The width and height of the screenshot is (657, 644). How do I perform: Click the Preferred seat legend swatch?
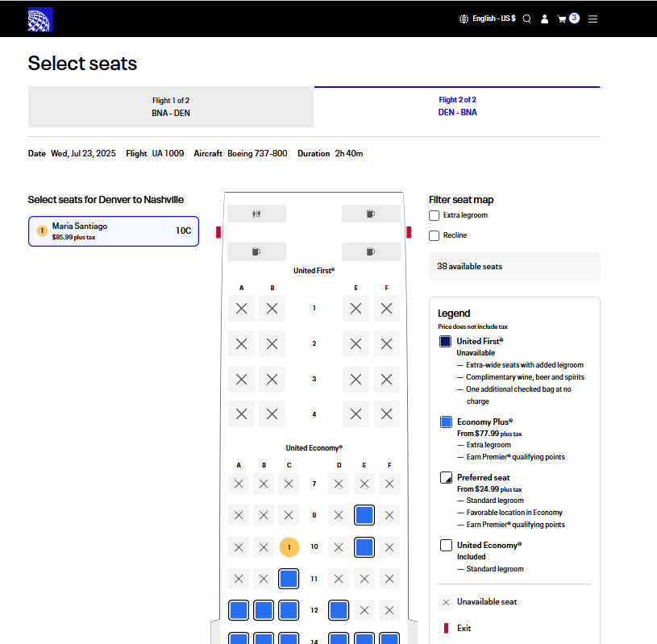coord(446,477)
